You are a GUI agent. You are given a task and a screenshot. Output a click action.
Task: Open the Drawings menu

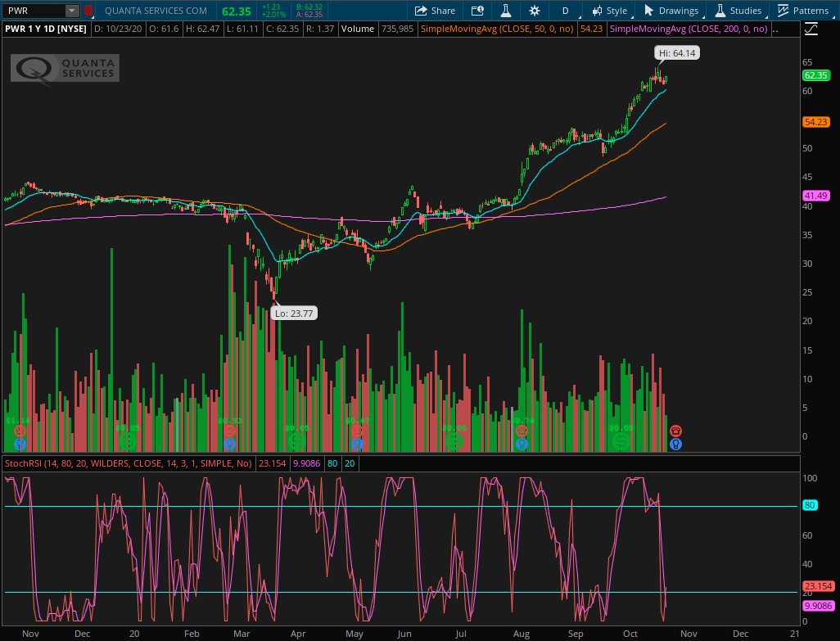(x=671, y=11)
